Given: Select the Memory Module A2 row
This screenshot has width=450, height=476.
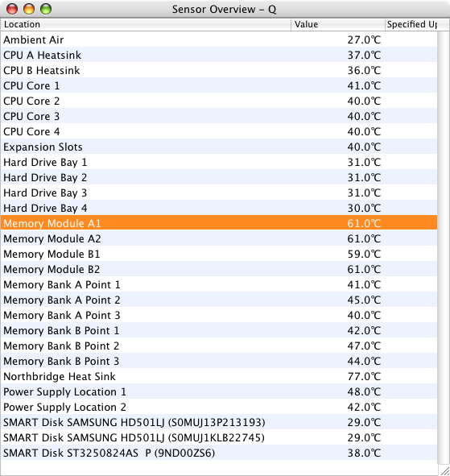Looking at the screenshot, I should click(219, 238).
